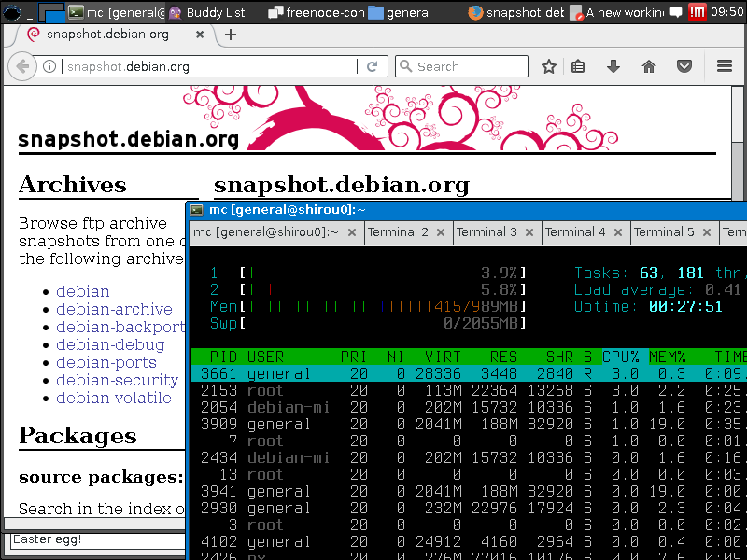Image resolution: width=747 pixels, height=560 pixels.
Task: Open the Pocket shield icon
Action: [684, 66]
